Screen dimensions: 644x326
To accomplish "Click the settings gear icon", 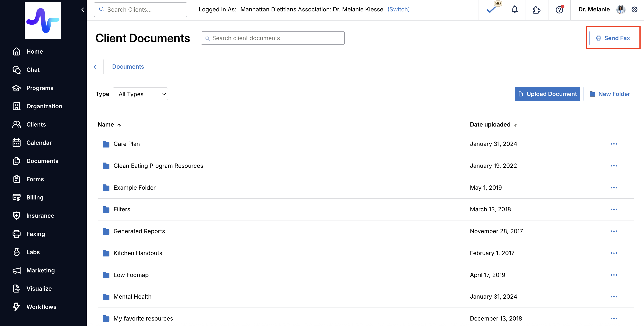I will [634, 10].
